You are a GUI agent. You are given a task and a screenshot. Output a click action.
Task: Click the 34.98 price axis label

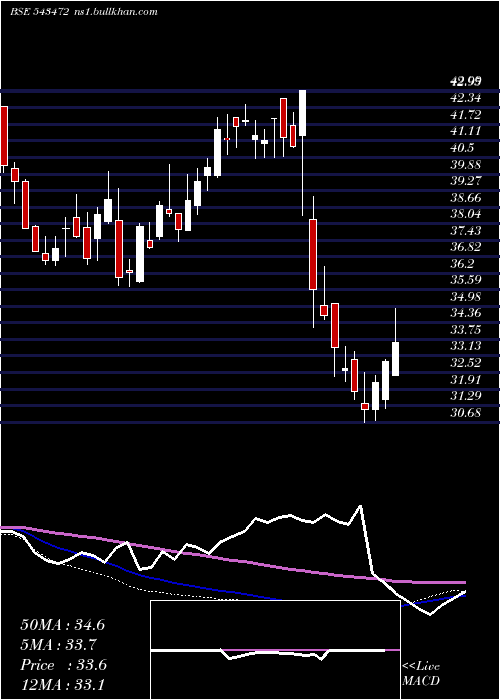tap(465, 297)
